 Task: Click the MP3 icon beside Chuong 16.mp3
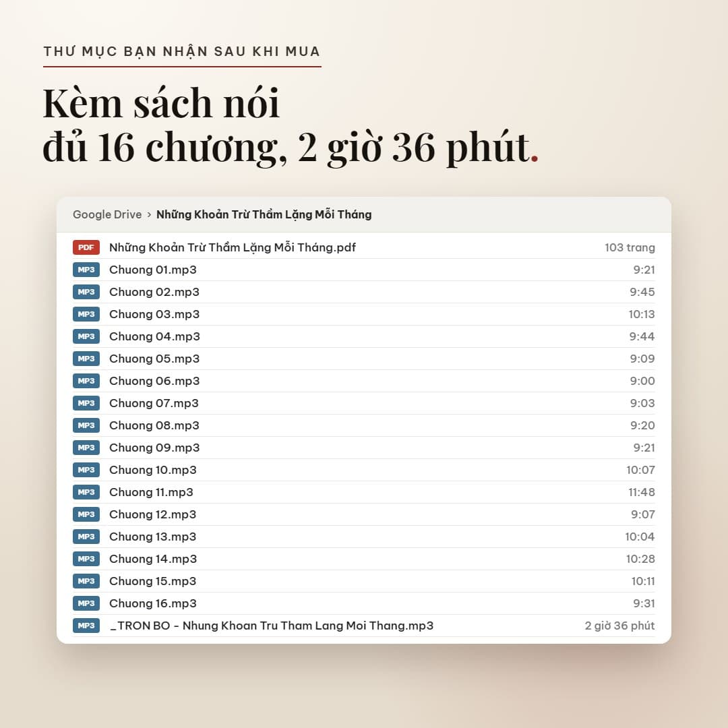tap(86, 604)
